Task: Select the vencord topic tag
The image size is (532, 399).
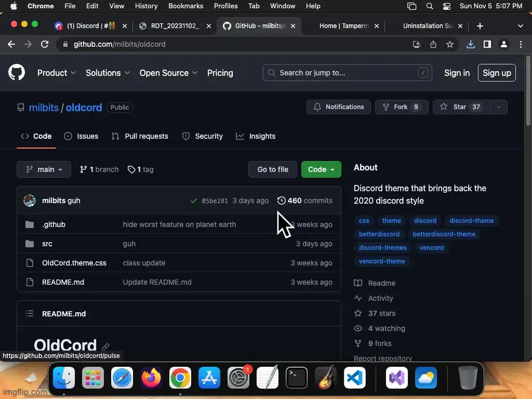Action: pos(432,248)
